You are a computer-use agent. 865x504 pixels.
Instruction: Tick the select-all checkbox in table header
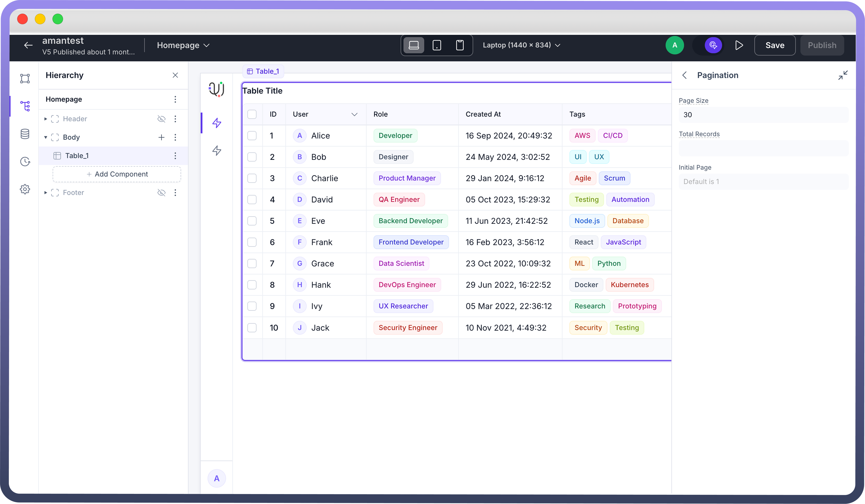click(x=252, y=114)
